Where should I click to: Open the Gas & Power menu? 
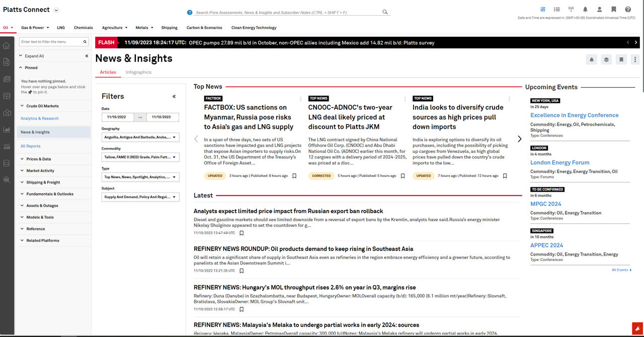(34, 28)
